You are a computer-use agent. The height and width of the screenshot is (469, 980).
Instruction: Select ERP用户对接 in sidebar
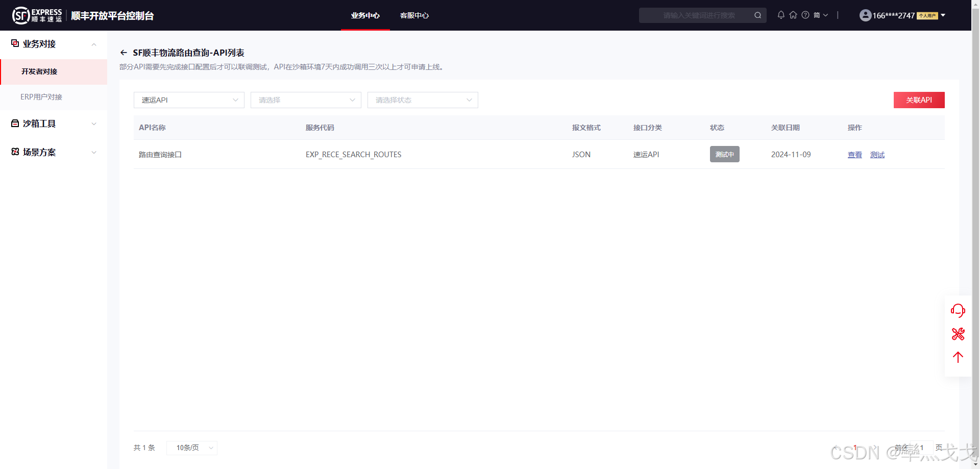(x=54, y=97)
